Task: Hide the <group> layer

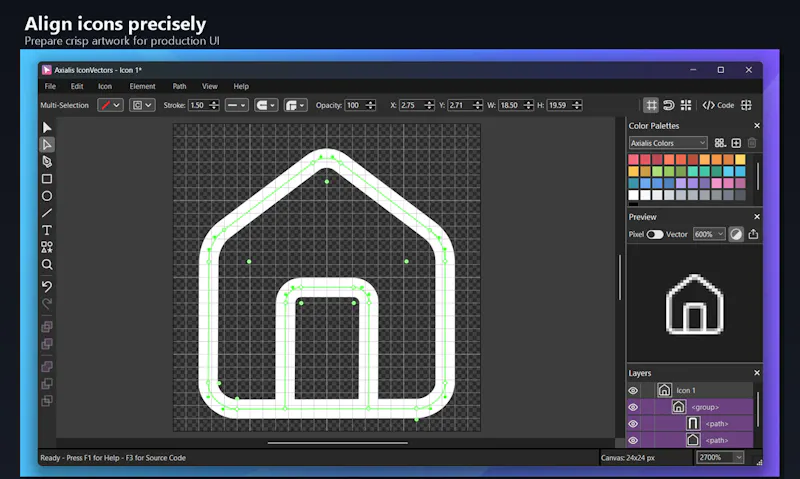Action: (633, 407)
